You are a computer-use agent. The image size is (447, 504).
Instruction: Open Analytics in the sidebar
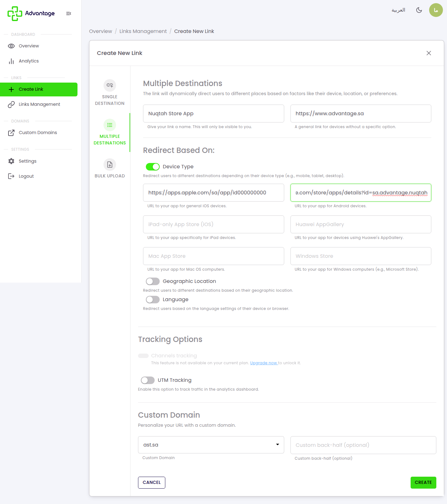tap(39, 61)
